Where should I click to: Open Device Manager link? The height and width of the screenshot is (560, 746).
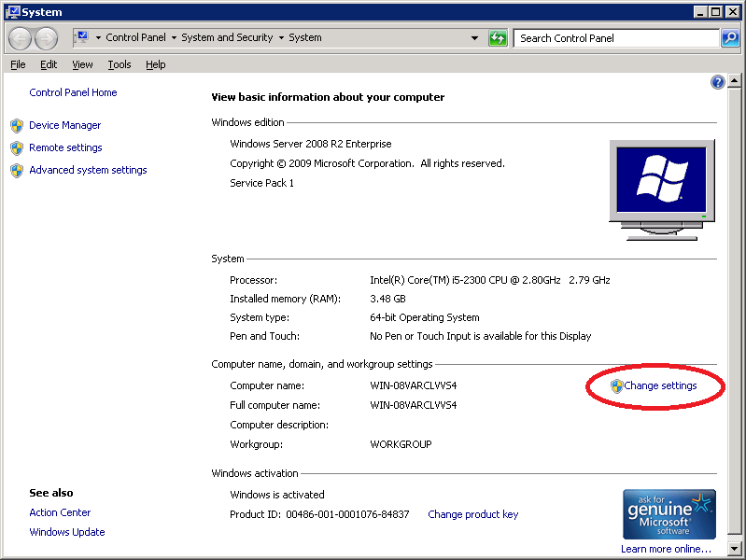click(64, 125)
